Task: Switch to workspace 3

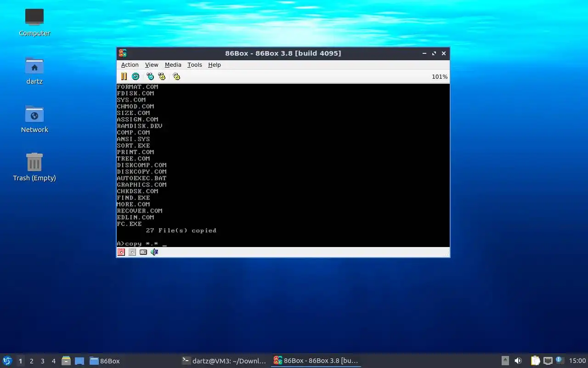Action: (x=42, y=361)
